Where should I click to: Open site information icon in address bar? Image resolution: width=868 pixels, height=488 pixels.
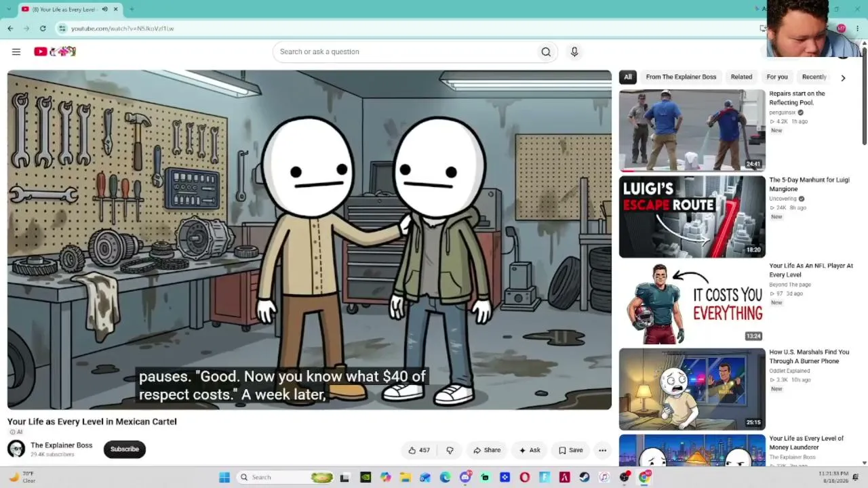click(62, 28)
